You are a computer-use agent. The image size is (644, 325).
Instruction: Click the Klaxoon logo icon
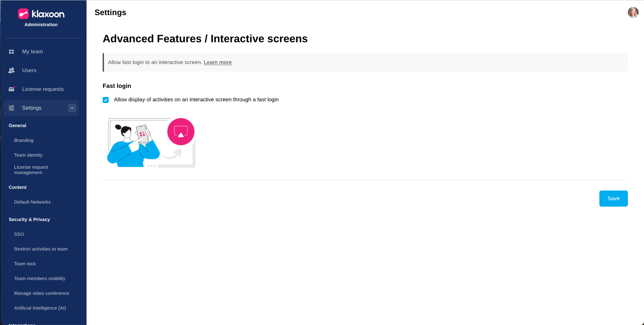click(23, 14)
